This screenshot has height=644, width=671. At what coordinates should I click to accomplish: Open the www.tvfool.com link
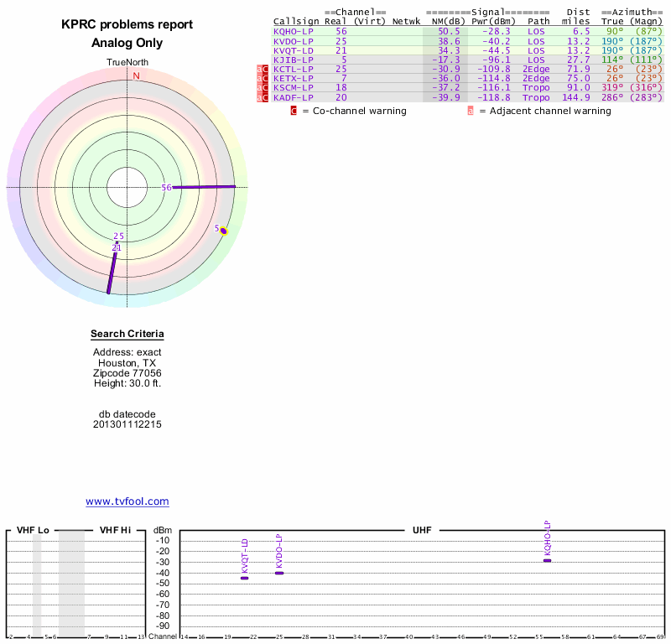click(x=127, y=501)
